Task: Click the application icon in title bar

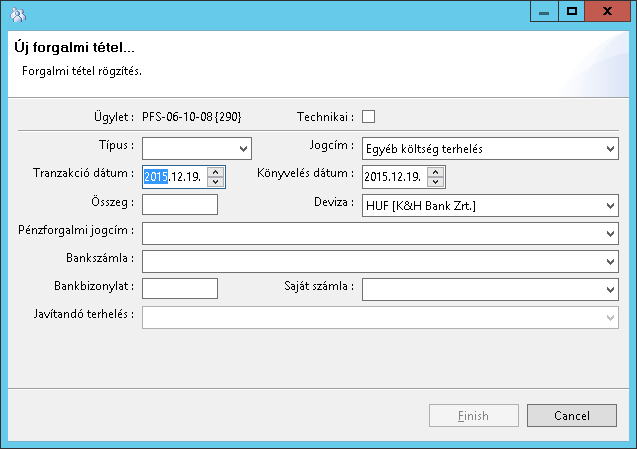Action: 17,15
